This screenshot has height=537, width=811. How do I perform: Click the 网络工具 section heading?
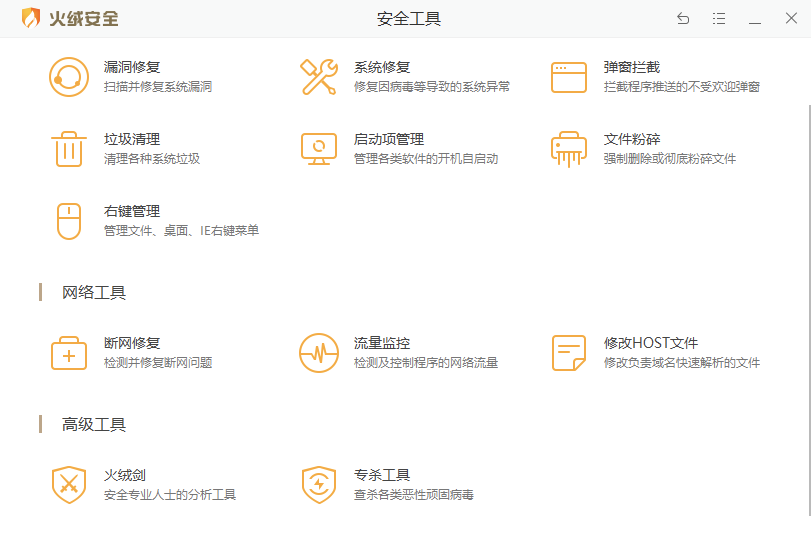point(94,292)
